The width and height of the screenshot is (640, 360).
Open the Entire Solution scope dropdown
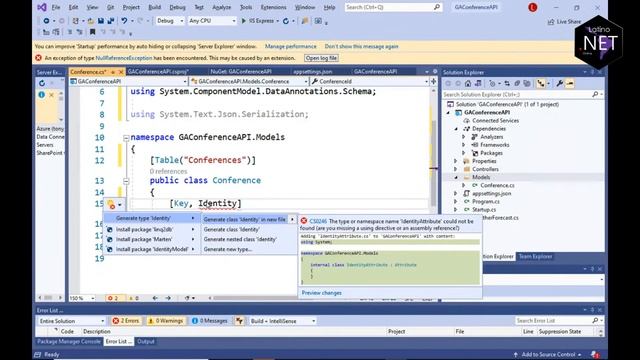[x=71, y=321]
